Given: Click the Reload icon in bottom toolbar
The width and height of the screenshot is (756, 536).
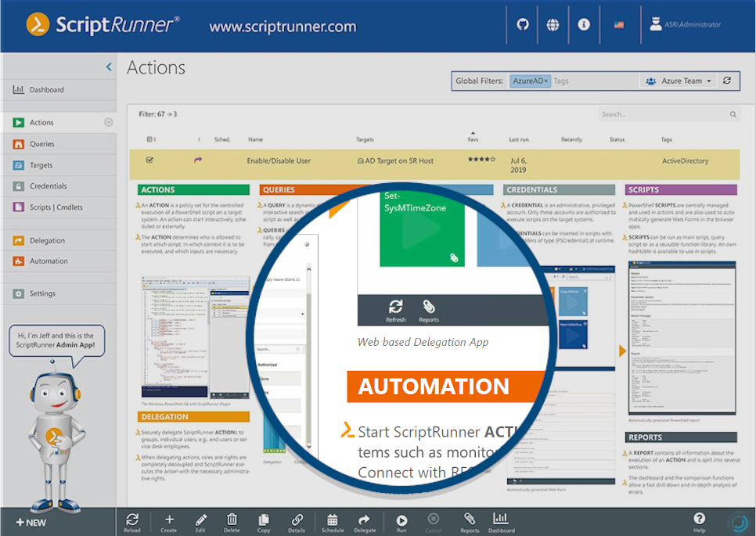Looking at the screenshot, I should pos(132,520).
